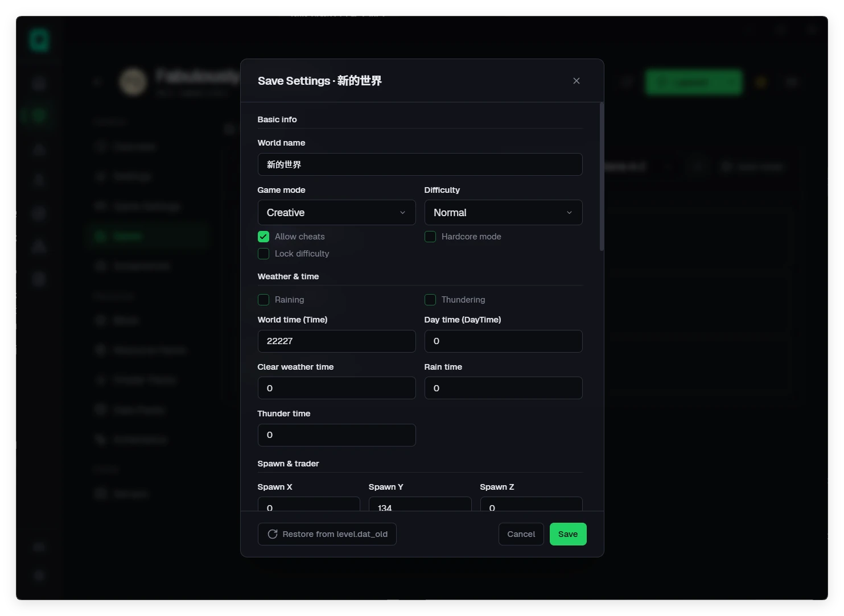Click the app logo in the sidebar
The height and width of the screenshot is (616, 844).
[39, 39]
